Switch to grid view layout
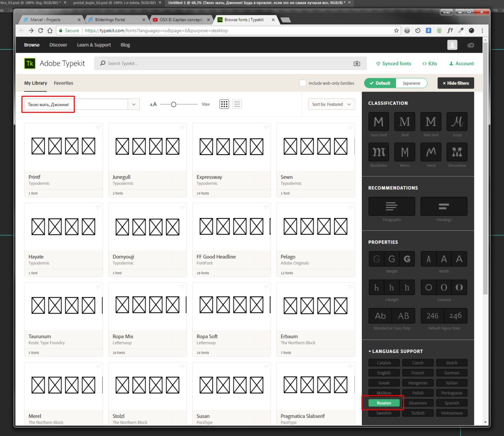The image size is (504, 436). pos(224,104)
